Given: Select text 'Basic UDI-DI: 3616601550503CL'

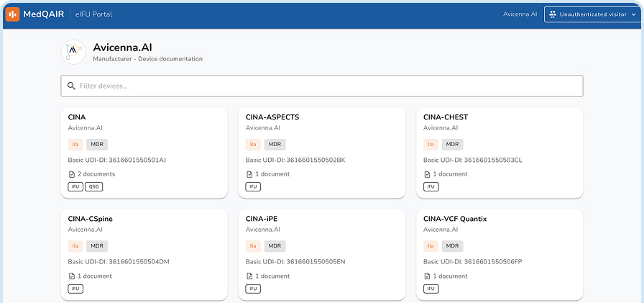Looking at the screenshot, I should click(x=473, y=160).
